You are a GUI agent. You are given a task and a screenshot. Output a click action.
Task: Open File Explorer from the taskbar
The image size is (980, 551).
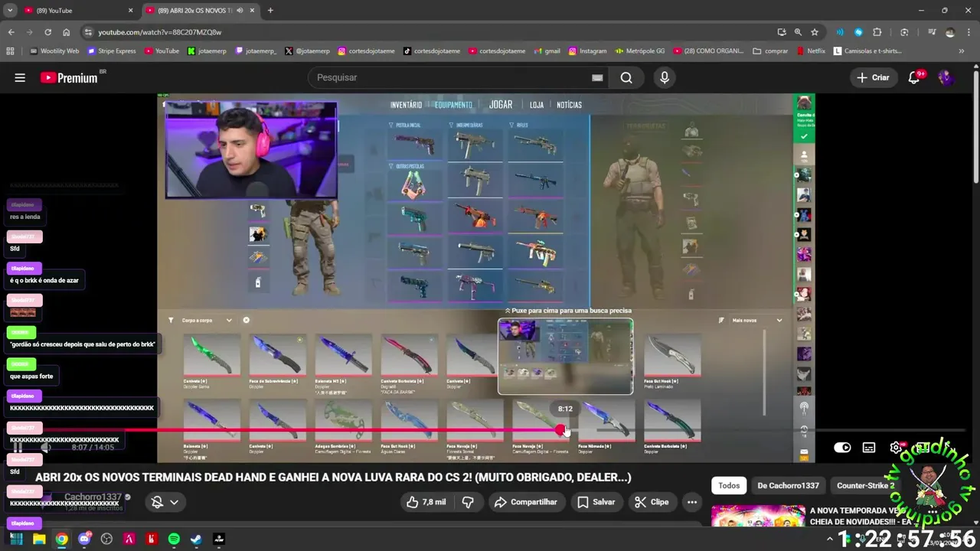pos(39,539)
